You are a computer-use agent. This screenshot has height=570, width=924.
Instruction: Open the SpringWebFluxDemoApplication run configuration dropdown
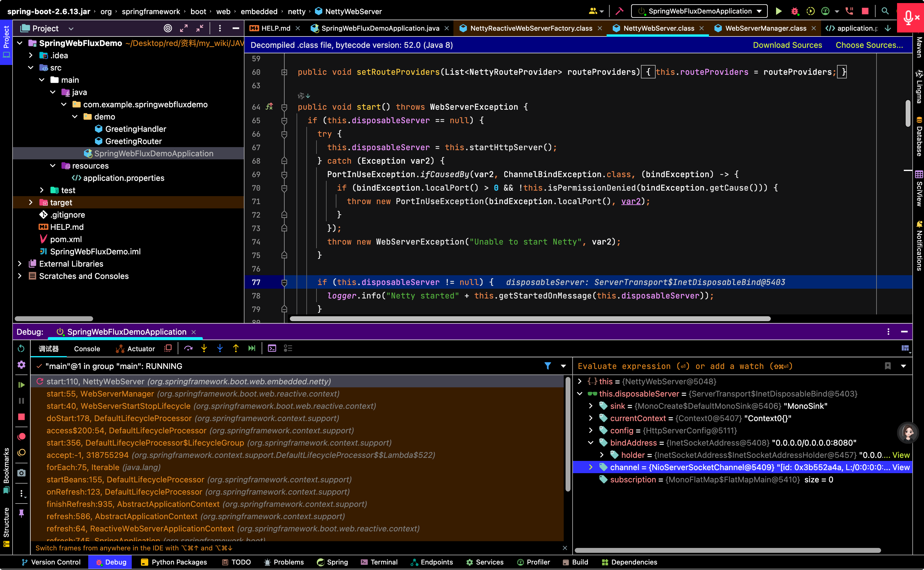699,11
